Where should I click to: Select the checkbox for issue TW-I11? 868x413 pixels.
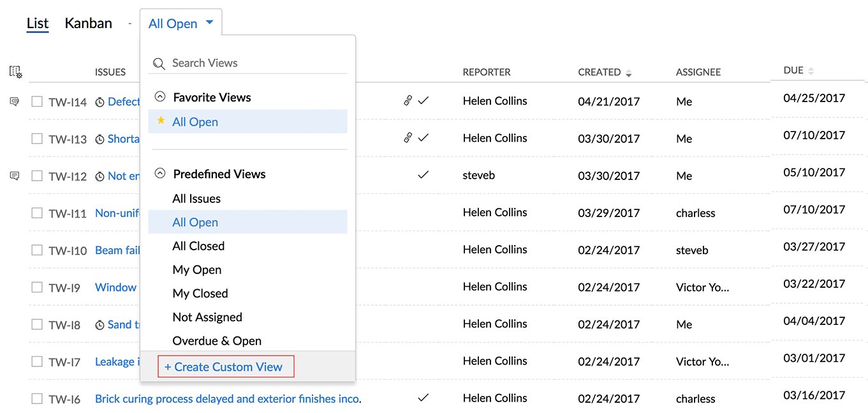coord(37,213)
